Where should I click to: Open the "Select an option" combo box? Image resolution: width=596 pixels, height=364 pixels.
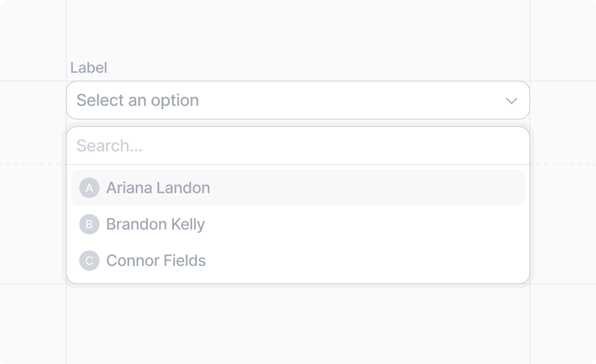tap(298, 100)
